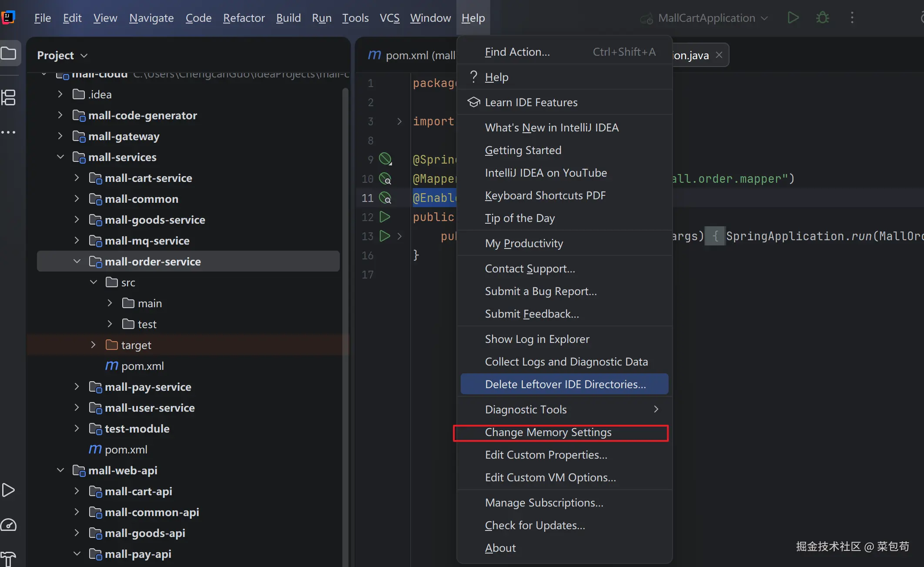
Task: Open the Profiler tool window icon
Action: tap(9, 525)
